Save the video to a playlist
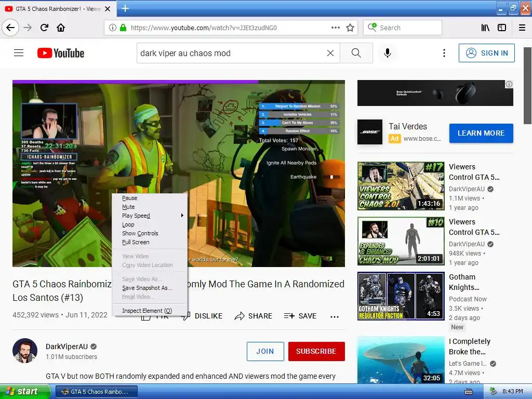This screenshot has width=532, height=399. point(300,316)
